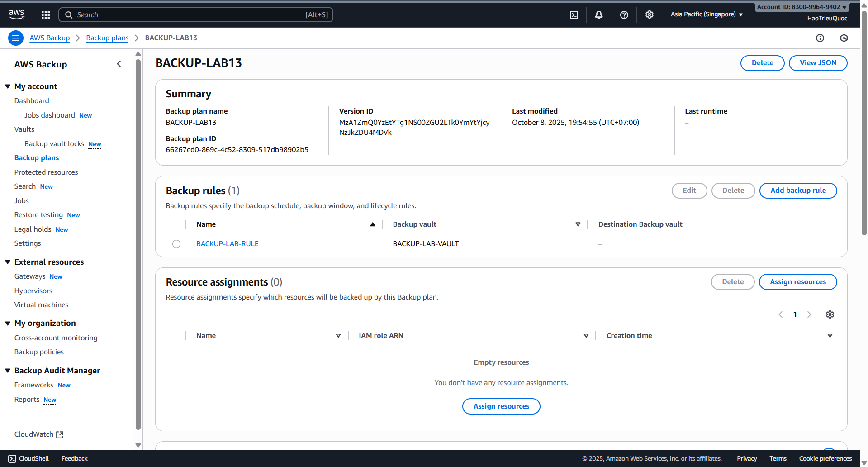The height and width of the screenshot is (467, 868).
Task: Open the hamburger navigation menu icon
Action: click(16, 38)
